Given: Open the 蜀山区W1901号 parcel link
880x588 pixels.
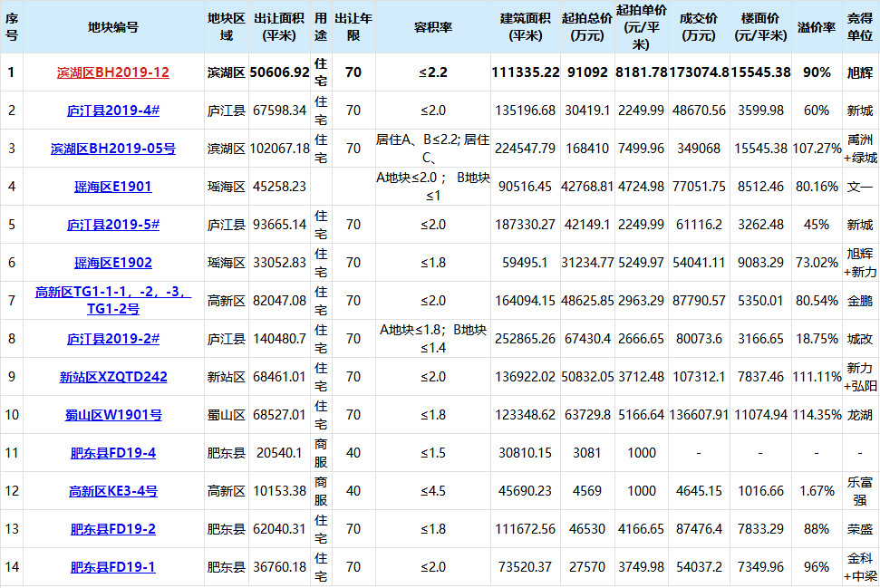Looking at the screenshot, I should pyautogui.click(x=112, y=415).
